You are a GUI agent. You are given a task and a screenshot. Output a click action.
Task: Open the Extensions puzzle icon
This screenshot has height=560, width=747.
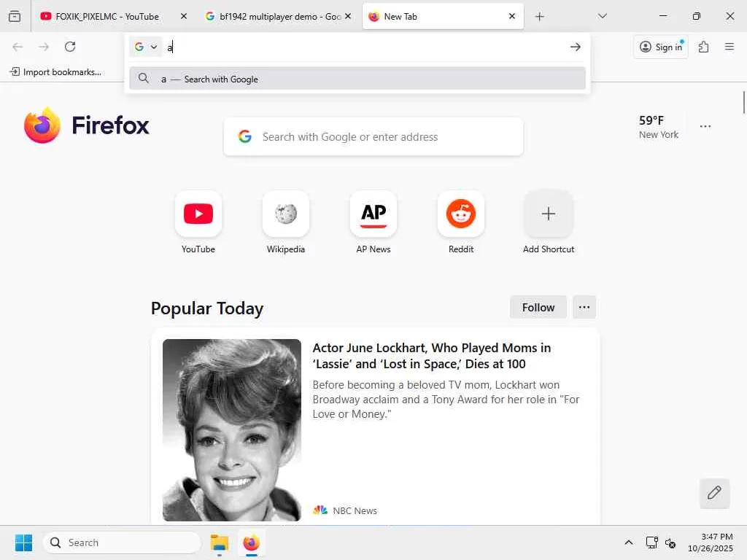click(703, 47)
